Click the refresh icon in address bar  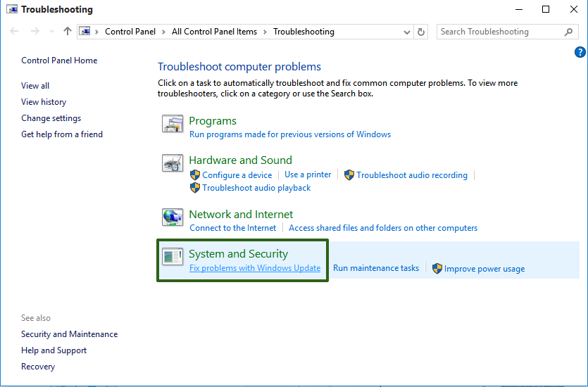pyautogui.click(x=420, y=32)
